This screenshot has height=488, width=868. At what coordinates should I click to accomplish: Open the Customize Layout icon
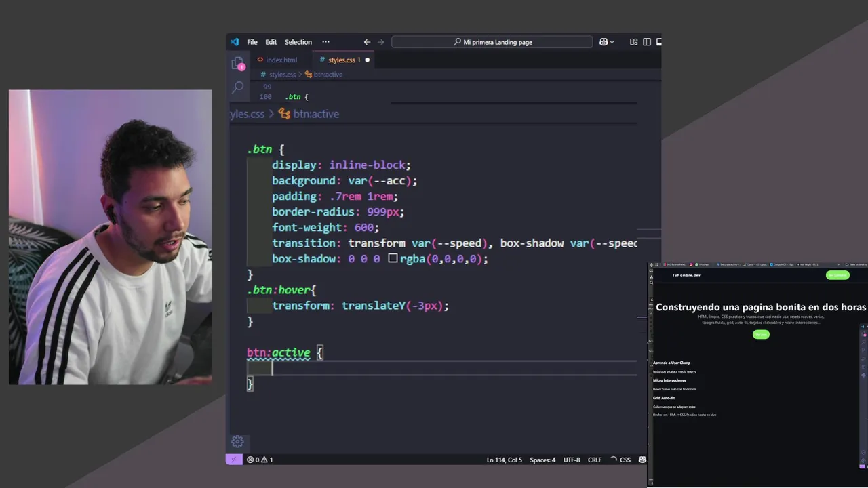pyautogui.click(x=633, y=42)
